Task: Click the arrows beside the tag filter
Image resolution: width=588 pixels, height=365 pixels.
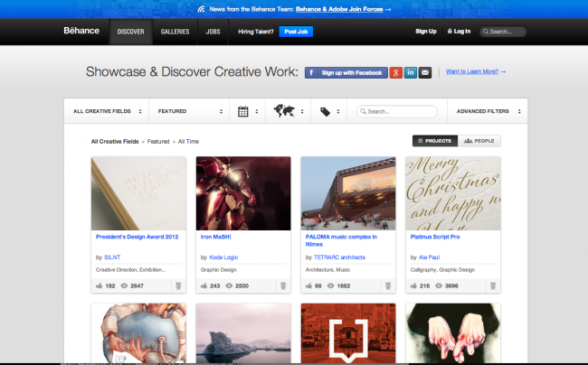Action: (x=338, y=111)
